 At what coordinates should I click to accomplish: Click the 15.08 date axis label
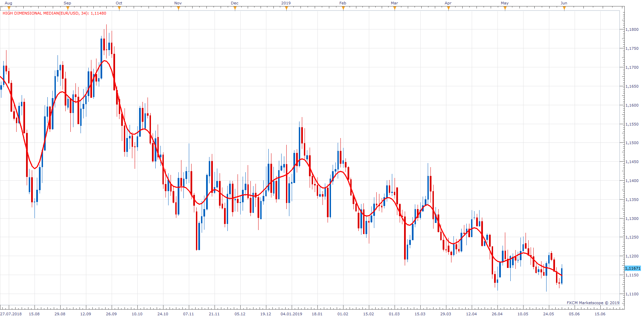(34, 314)
